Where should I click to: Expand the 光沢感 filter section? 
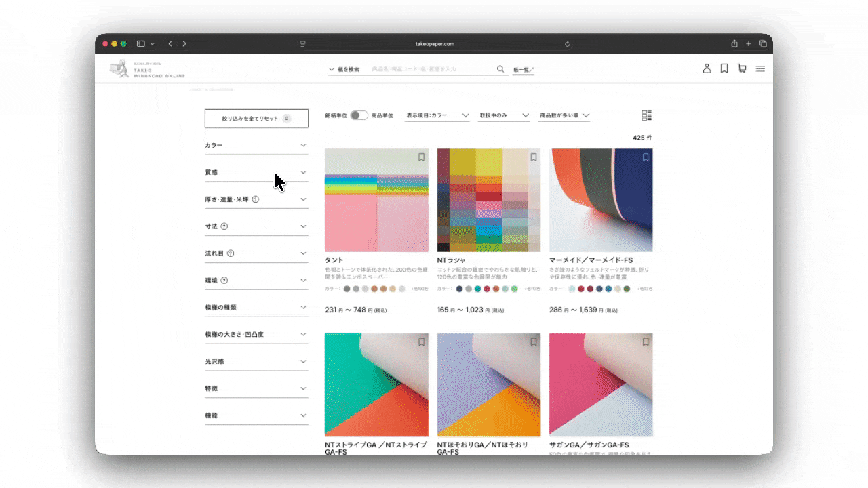click(x=256, y=362)
